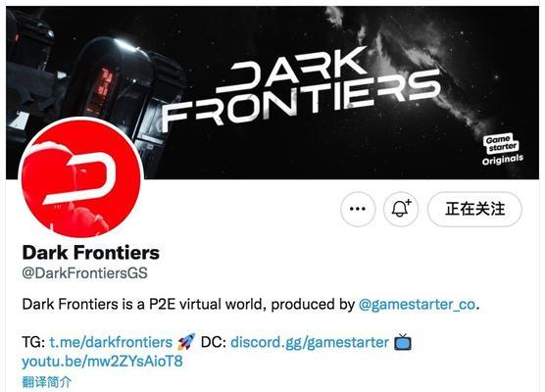This screenshot has width=545, height=392.
Task: Open the t.me/darkfrontiers Telegram link
Action: click(x=111, y=342)
